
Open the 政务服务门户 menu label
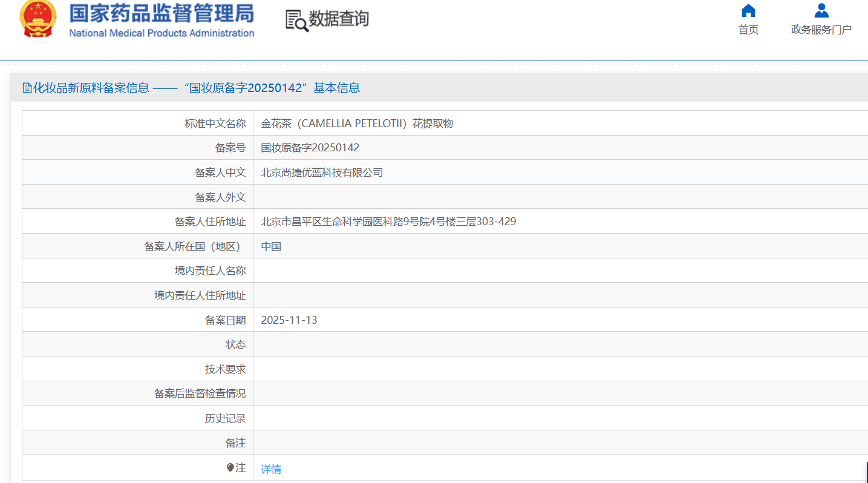821,30
